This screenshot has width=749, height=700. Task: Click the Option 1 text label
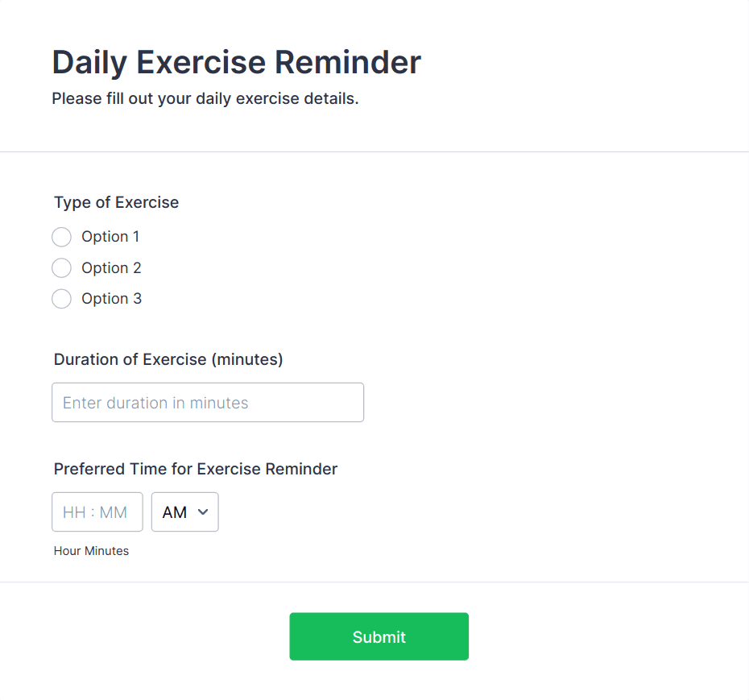click(x=110, y=237)
